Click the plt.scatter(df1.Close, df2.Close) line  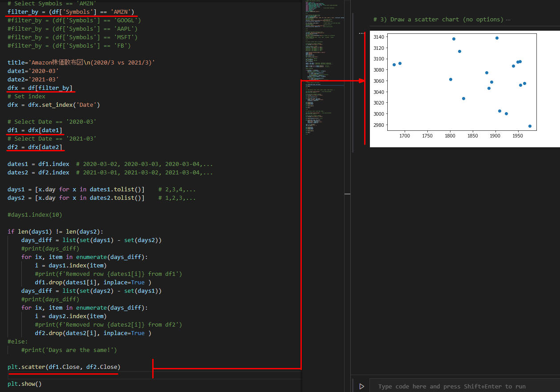coord(64,367)
